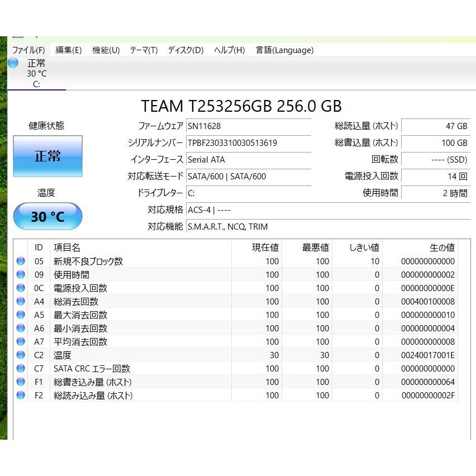Click the status icon for row 0C 電源投入回数
The height and width of the screenshot is (476, 476).
pyautogui.click(x=21, y=288)
